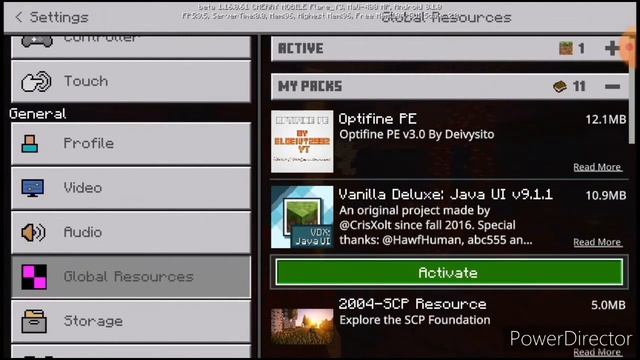Click the Profile character icon
This screenshot has width=640, height=360.
30,144
